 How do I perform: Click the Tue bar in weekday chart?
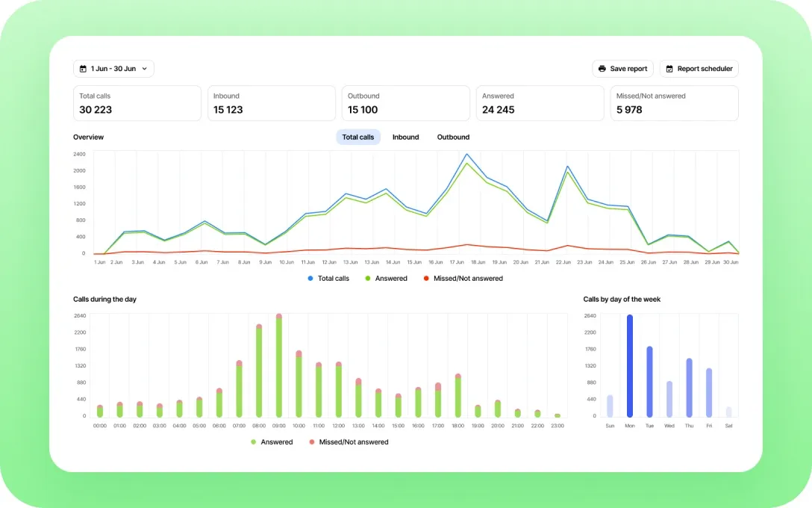649,382
